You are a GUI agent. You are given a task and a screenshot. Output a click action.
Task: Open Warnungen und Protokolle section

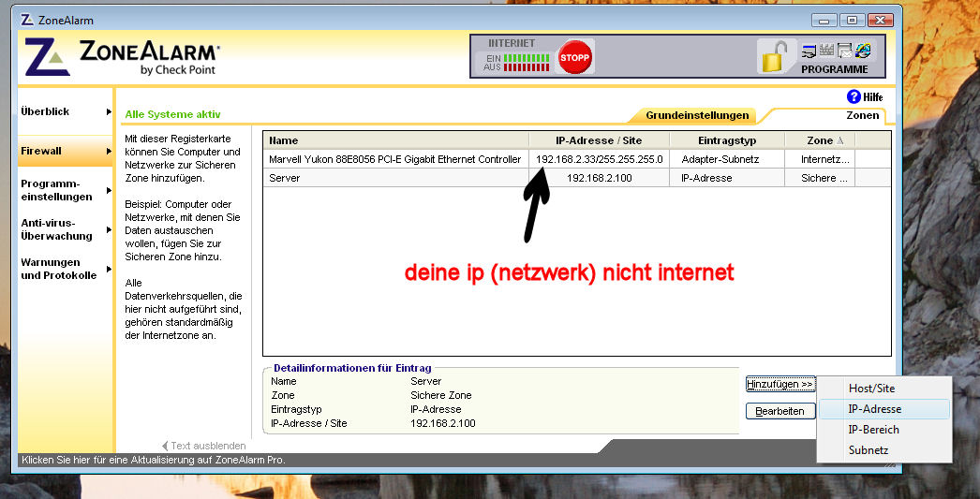pyautogui.click(x=59, y=269)
